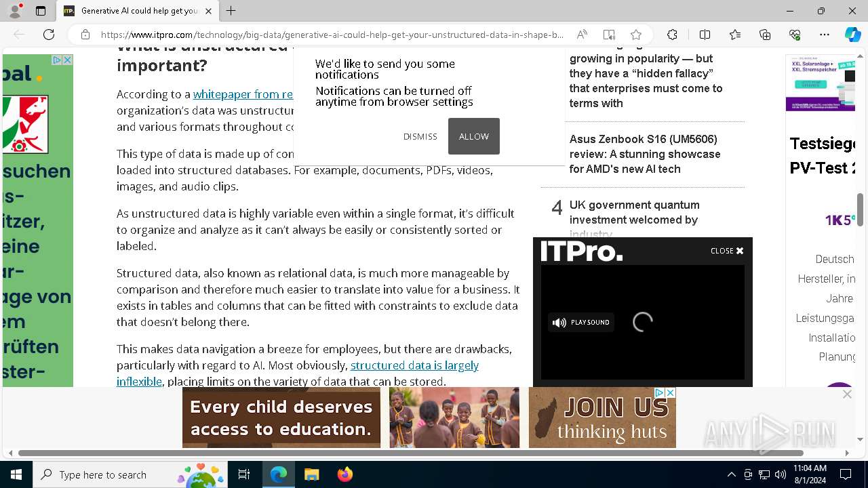Screen dimensions: 868x488
Task: Open the Favorites list icon
Action: (735, 35)
